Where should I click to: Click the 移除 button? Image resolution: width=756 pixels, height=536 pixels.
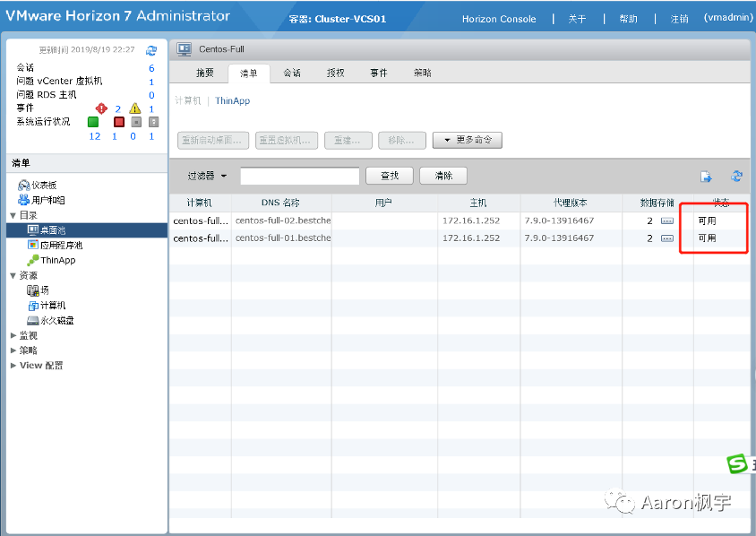tap(402, 141)
